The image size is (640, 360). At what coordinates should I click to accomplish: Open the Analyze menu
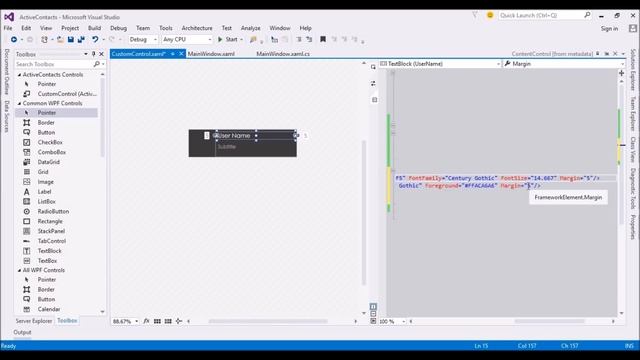(x=251, y=28)
